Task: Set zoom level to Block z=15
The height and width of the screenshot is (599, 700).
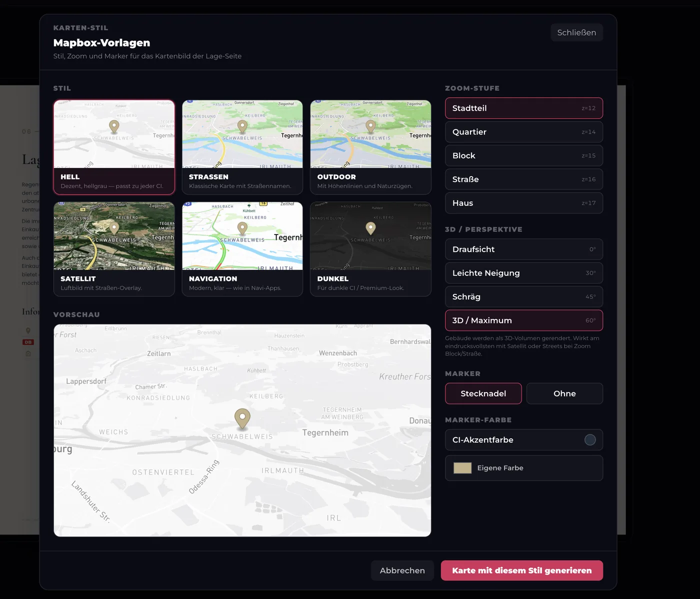Action: 524,155
